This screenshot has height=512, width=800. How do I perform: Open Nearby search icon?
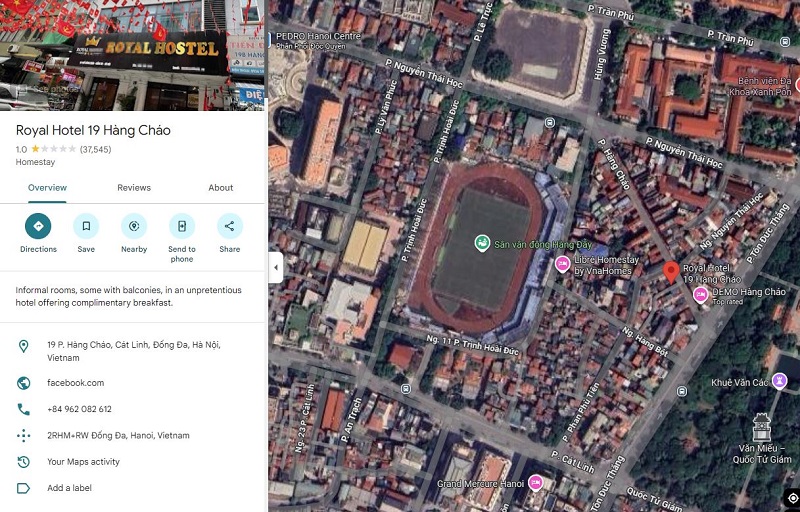click(x=134, y=226)
